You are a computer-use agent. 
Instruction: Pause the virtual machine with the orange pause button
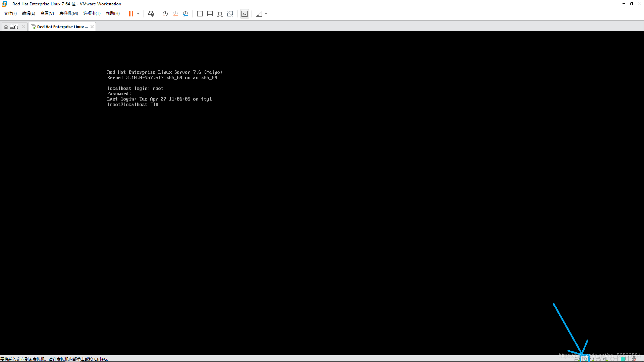(x=131, y=14)
